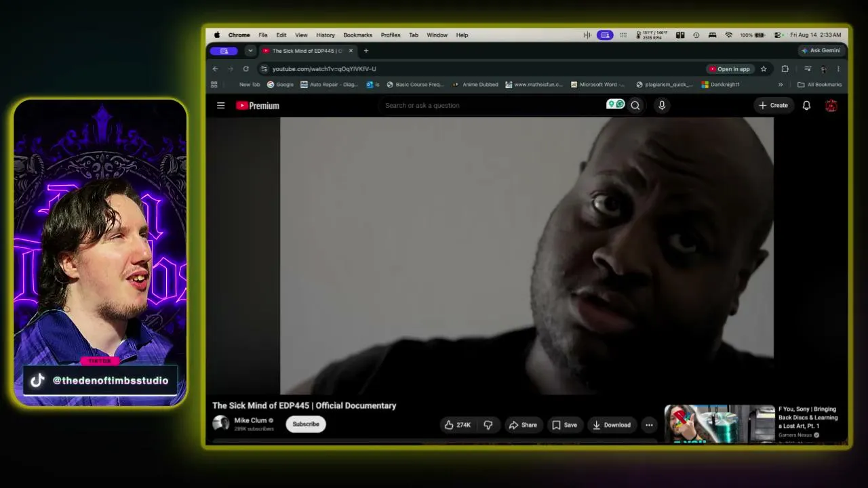Open the macOS date and time clock
This screenshot has height=488, width=868.
point(816,35)
